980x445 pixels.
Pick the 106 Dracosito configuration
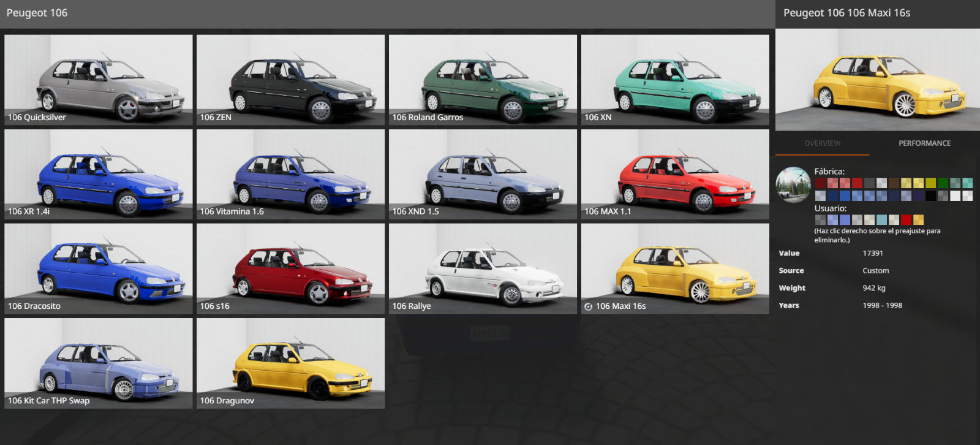98,268
